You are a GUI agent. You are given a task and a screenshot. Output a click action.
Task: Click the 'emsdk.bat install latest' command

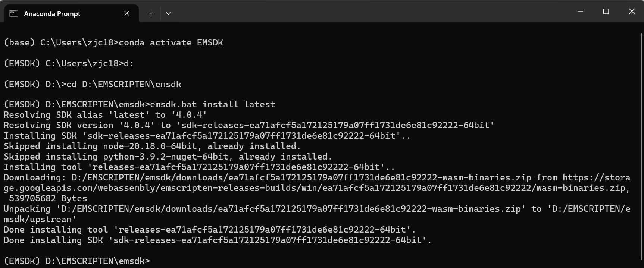pos(213,104)
